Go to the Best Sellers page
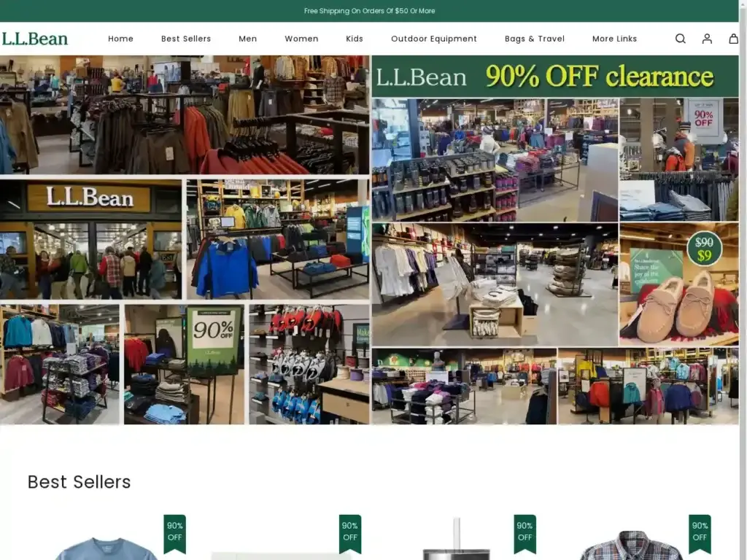 [186, 39]
